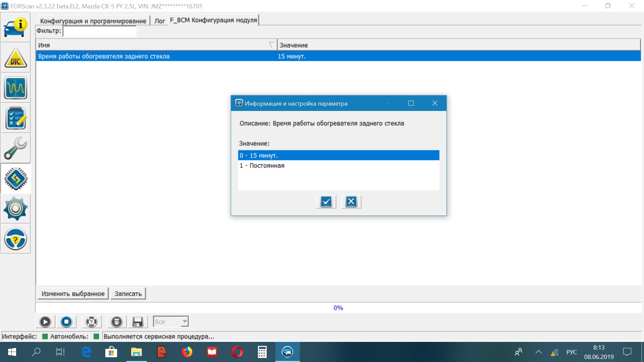Open the chip configuration and programming section

(x=15, y=179)
